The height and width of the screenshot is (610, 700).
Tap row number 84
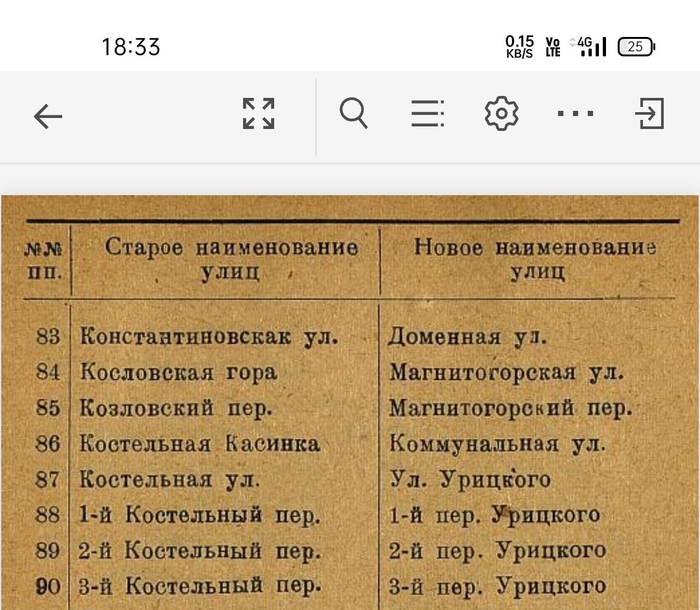48,372
